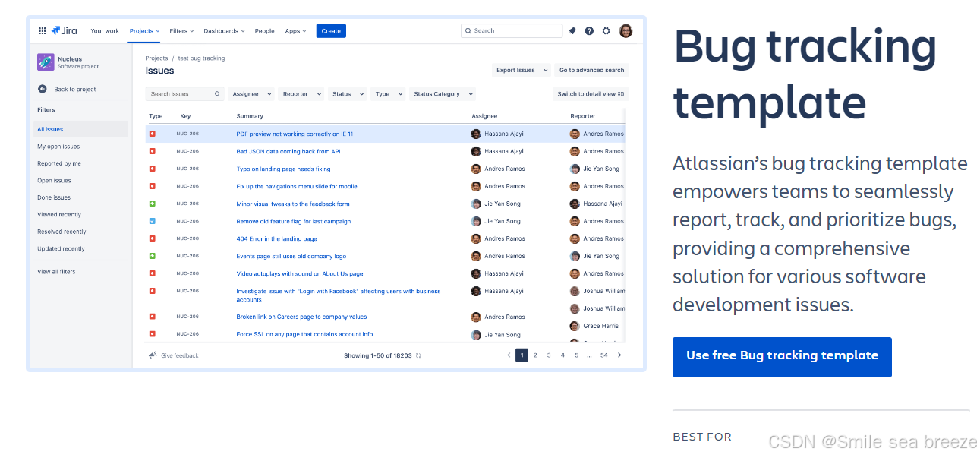Open the Export issues dropdown

[522, 70]
